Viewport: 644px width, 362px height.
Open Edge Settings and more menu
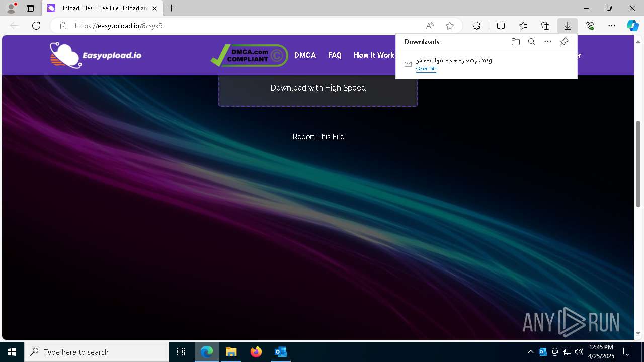[612, 26]
